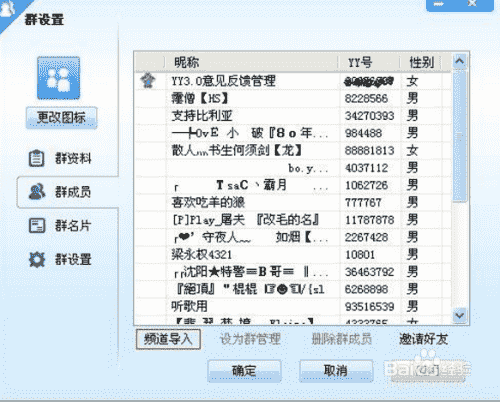Select the 群成员 tab
The image size is (500, 402).
[68, 192]
